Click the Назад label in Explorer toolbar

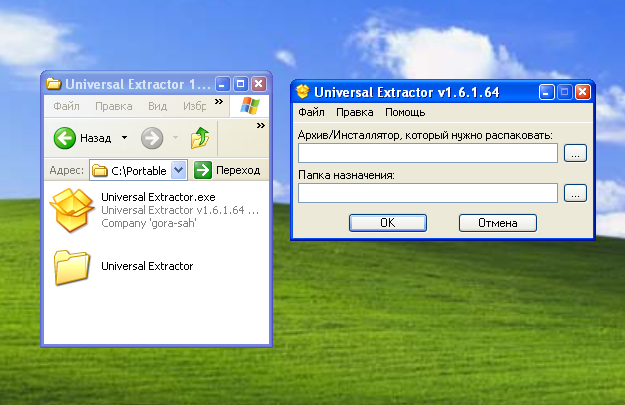point(96,138)
